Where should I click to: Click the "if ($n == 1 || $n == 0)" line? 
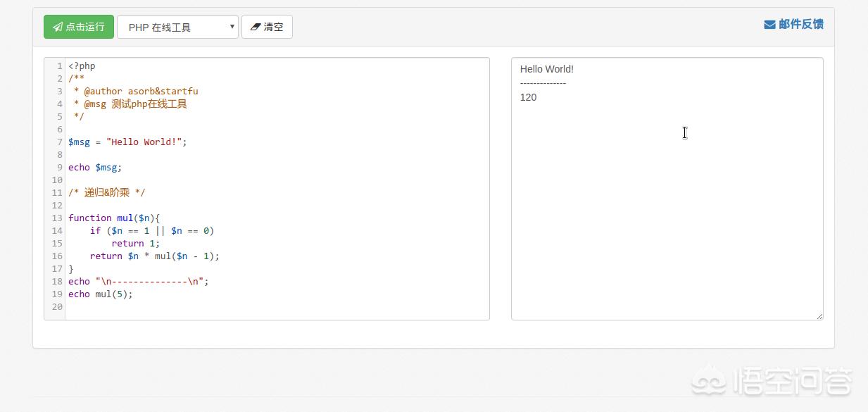[152, 231]
